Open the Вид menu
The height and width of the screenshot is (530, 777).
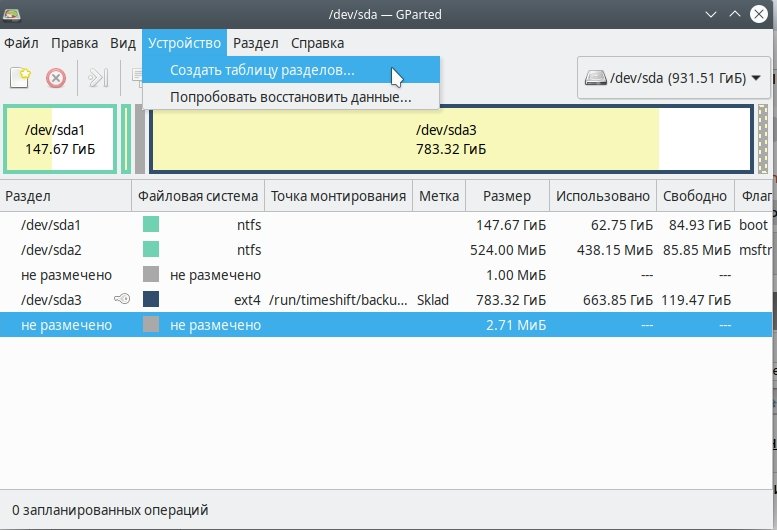122,43
